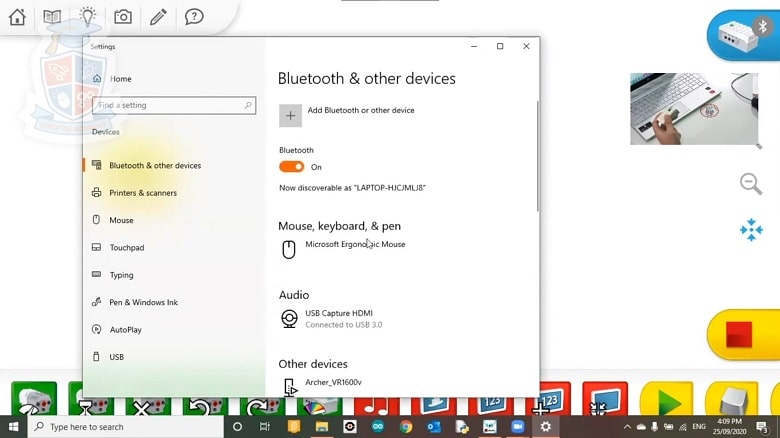Select the green hourglass motor time block
The image size is (780, 438).
click(91, 406)
